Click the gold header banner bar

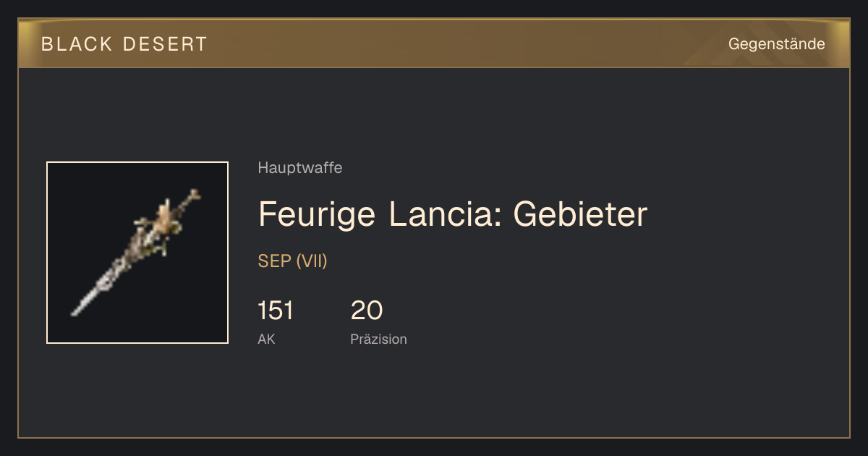point(434,43)
